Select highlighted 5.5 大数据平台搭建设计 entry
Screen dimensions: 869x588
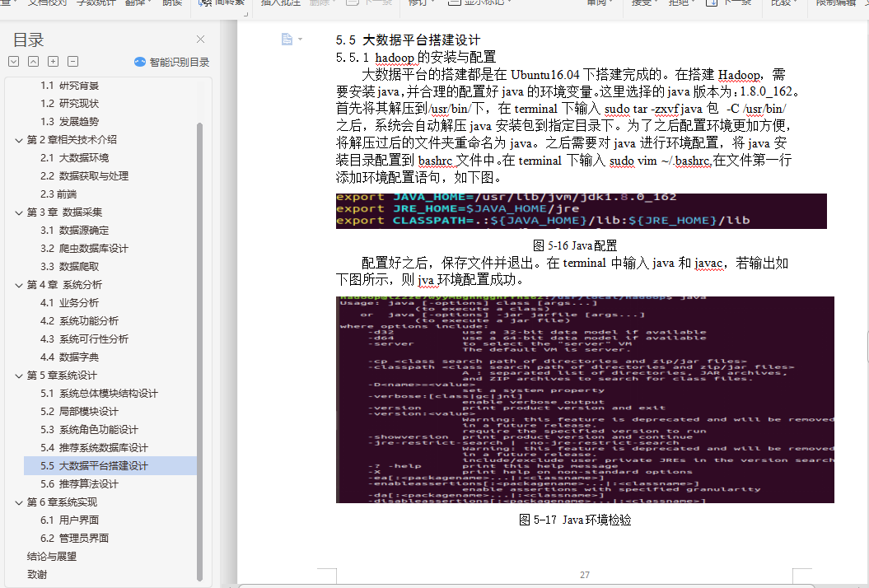pyautogui.click(x=110, y=466)
